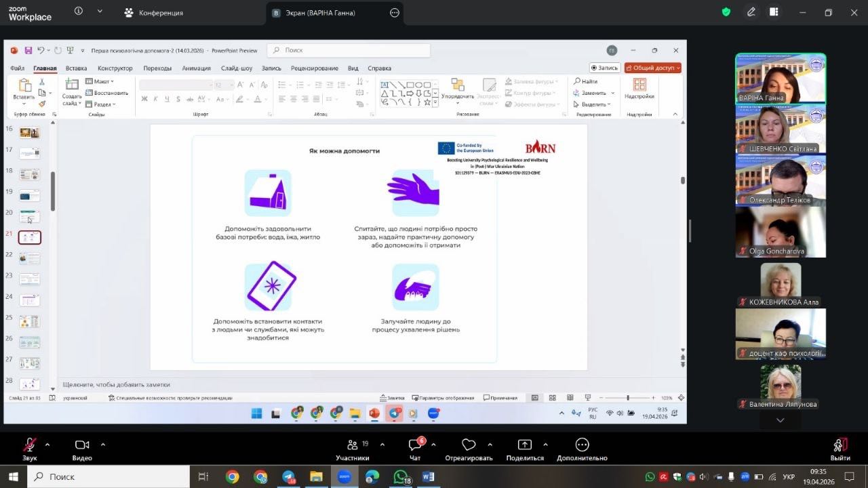Click the PowerPoint zoom slider in status bar
Image resolution: width=868 pixels, height=488 pixels.
point(628,398)
